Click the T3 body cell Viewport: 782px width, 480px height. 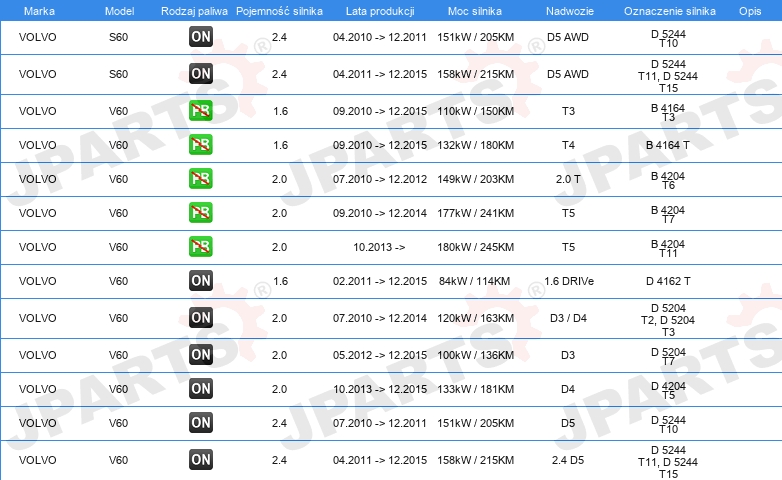568,111
